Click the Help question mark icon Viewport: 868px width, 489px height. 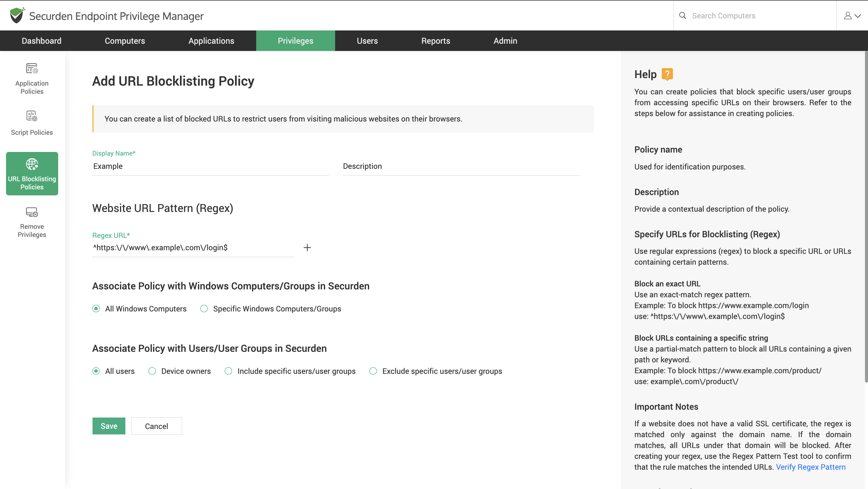(667, 74)
